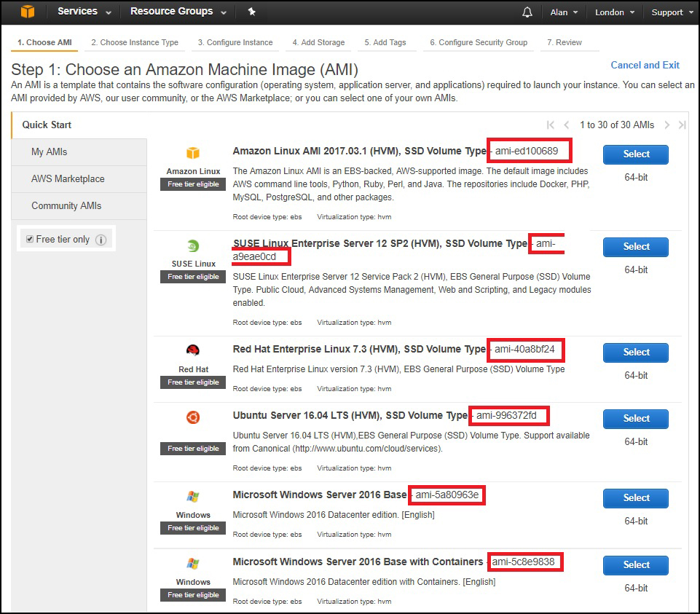Go to first page of AMIs arrow

click(551, 125)
